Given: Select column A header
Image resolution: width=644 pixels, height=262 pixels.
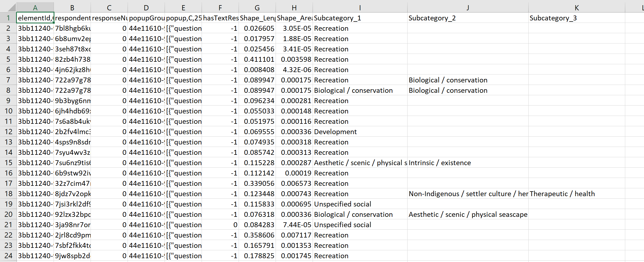Looking at the screenshot, I should coord(35,8).
